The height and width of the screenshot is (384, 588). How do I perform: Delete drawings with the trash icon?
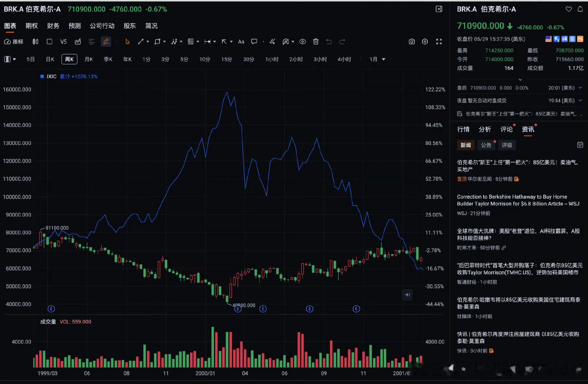(x=316, y=41)
